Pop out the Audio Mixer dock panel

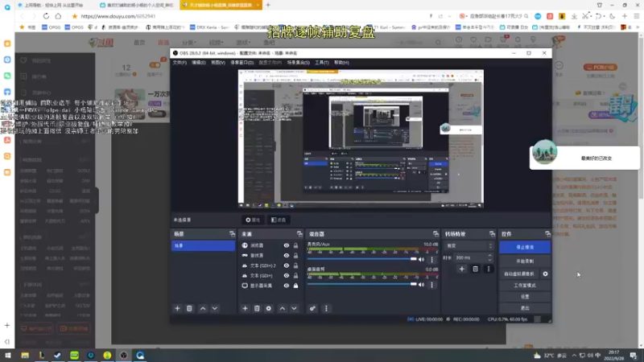point(436,234)
